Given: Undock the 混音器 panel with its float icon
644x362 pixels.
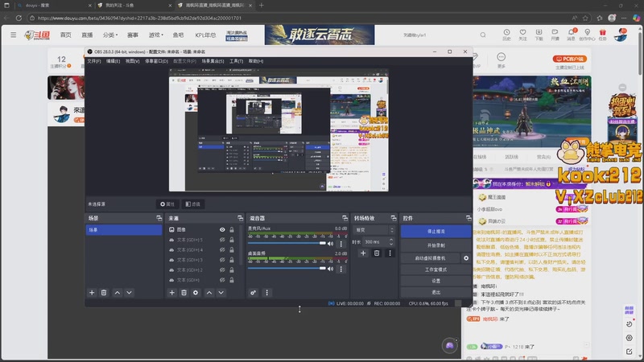Looking at the screenshot, I should click(x=345, y=218).
